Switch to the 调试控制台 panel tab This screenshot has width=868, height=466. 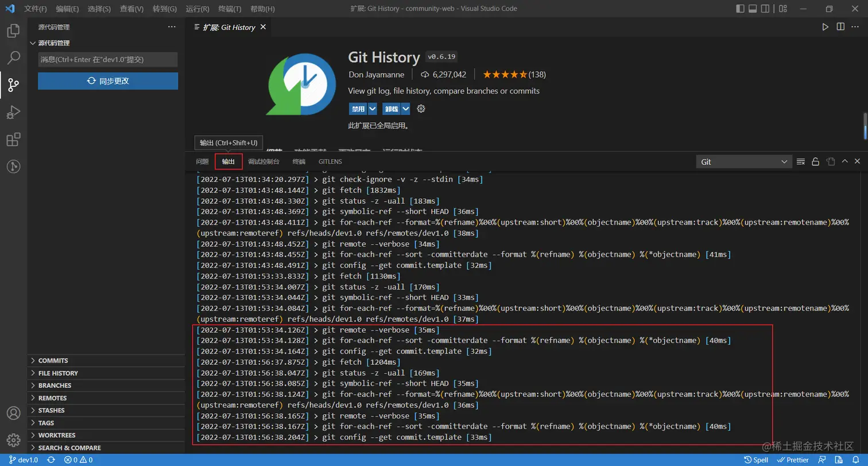(264, 161)
